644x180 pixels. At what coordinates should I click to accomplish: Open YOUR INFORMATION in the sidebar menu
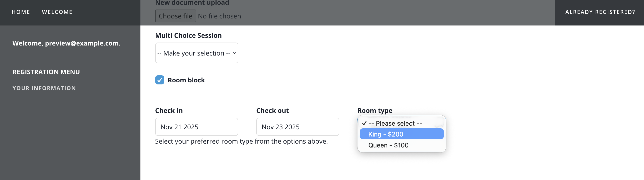point(44,88)
